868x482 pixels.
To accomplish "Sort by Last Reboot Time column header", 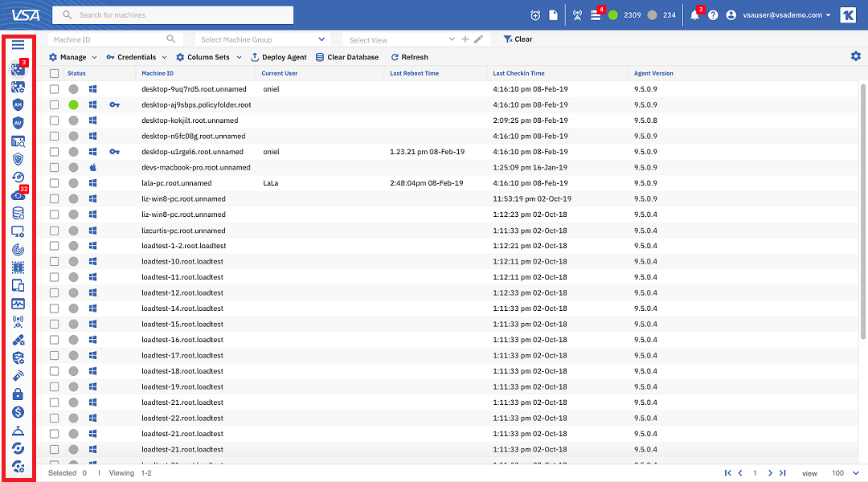I will pos(414,73).
